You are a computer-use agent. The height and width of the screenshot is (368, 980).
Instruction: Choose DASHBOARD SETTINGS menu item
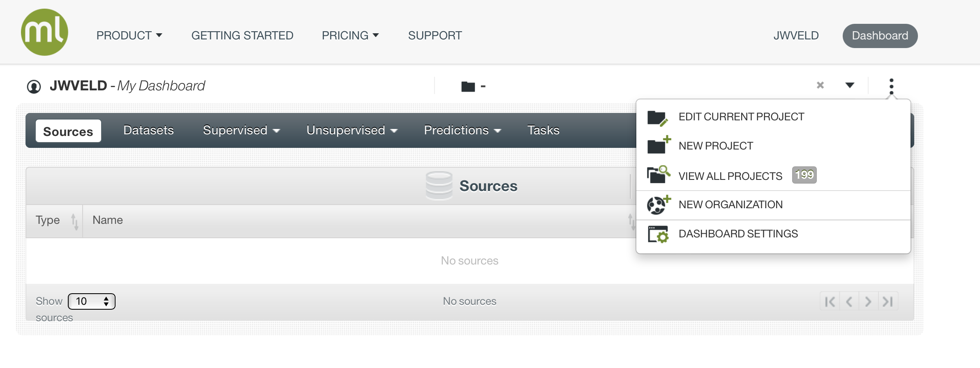(773, 234)
